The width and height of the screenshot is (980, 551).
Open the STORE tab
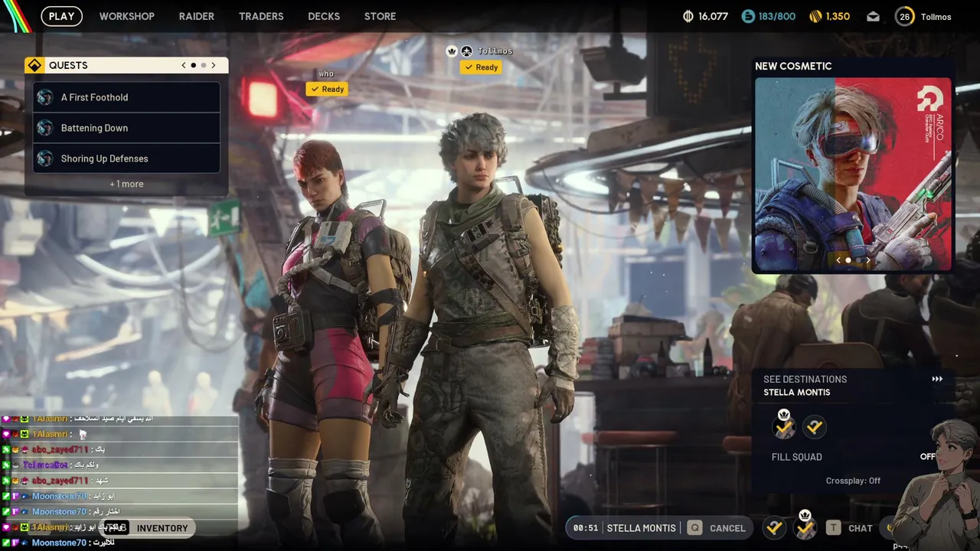pyautogui.click(x=381, y=16)
